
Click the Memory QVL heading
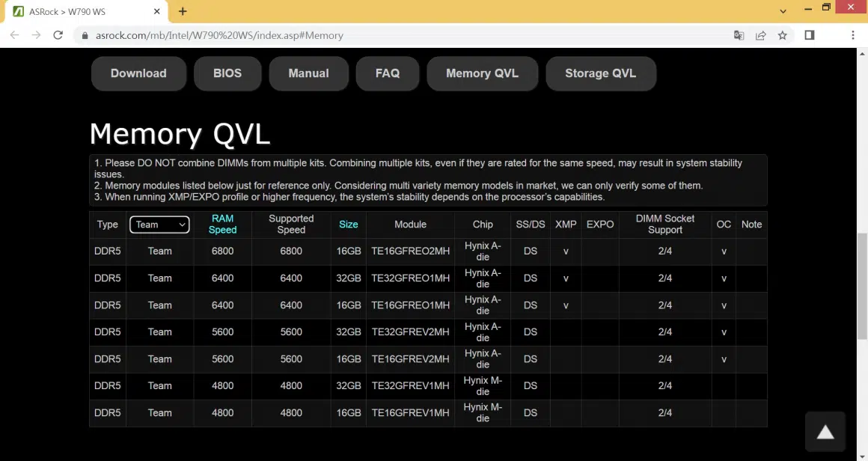tap(180, 134)
